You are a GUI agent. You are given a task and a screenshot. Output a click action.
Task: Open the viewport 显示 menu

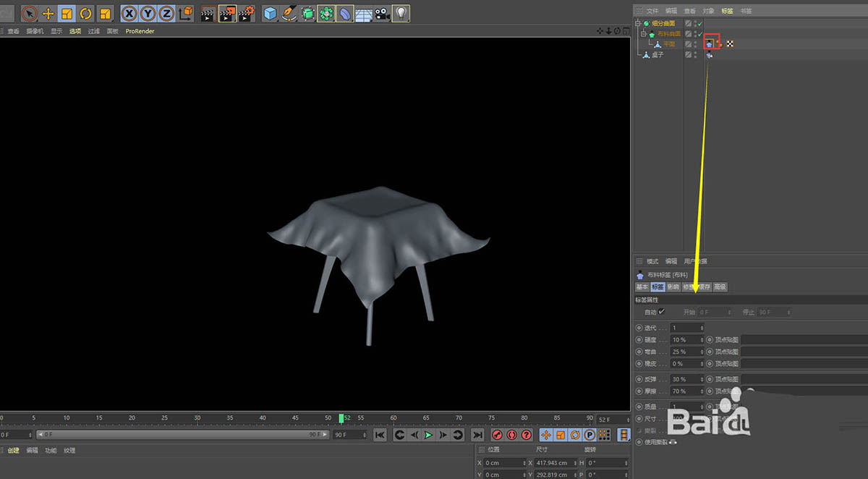pyautogui.click(x=56, y=31)
